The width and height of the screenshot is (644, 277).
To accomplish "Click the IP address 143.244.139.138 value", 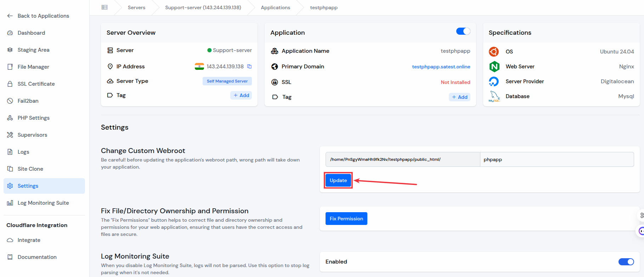I will 225,67.
